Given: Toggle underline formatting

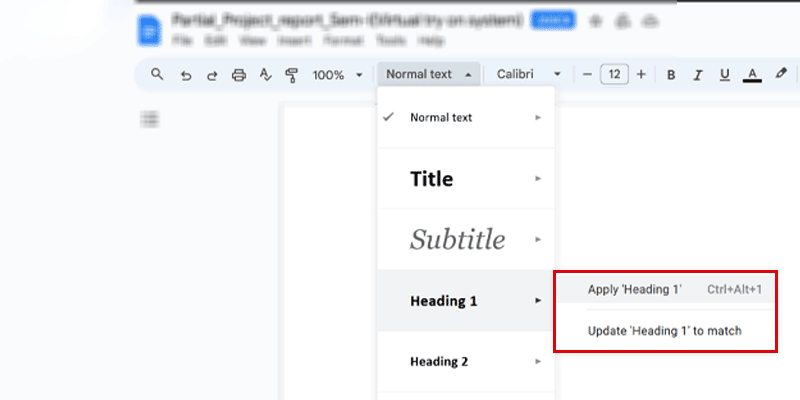Looking at the screenshot, I should pyautogui.click(x=724, y=75).
